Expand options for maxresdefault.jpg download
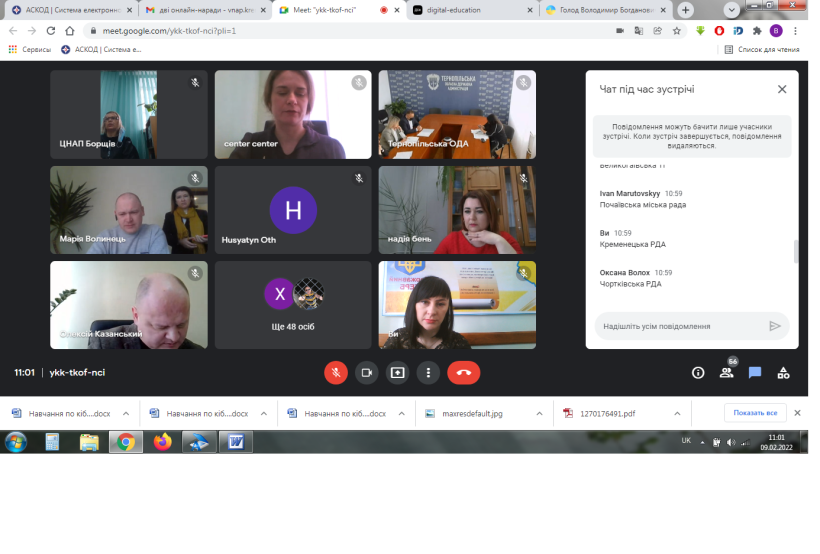820x554 pixels. click(539, 413)
